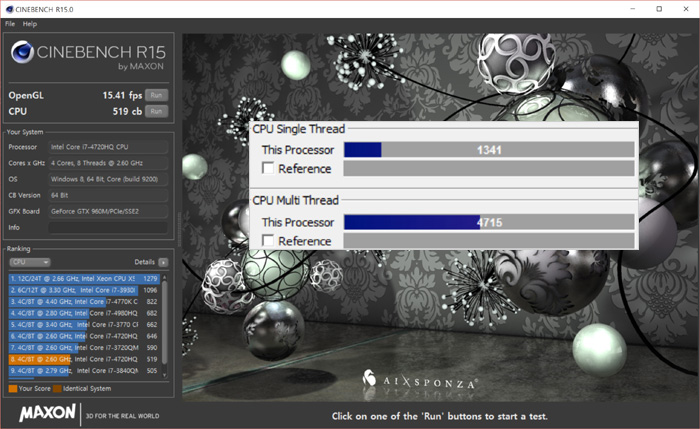Click ranking list scroll down arrow
The height and width of the screenshot is (429, 700).
pyautogui.click(x=164, y=375)
